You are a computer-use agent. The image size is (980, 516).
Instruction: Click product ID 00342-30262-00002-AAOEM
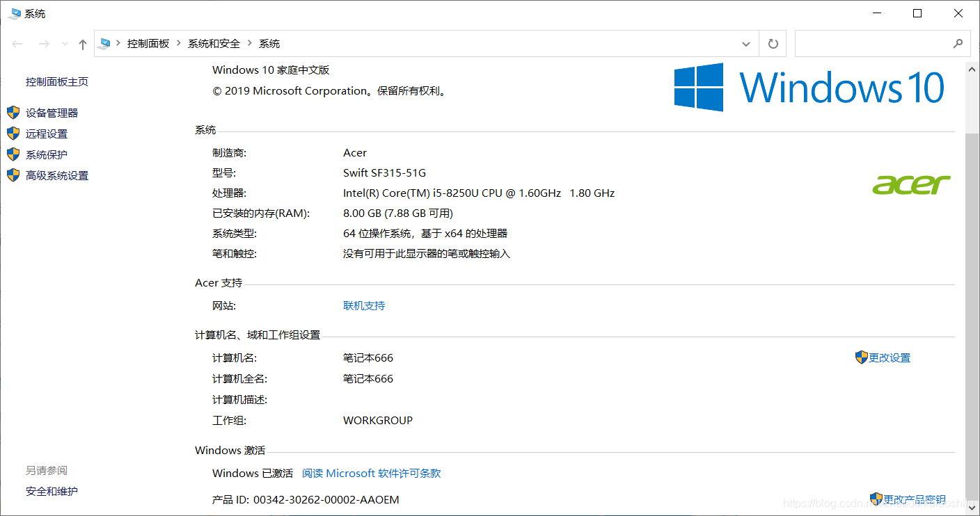326,499
